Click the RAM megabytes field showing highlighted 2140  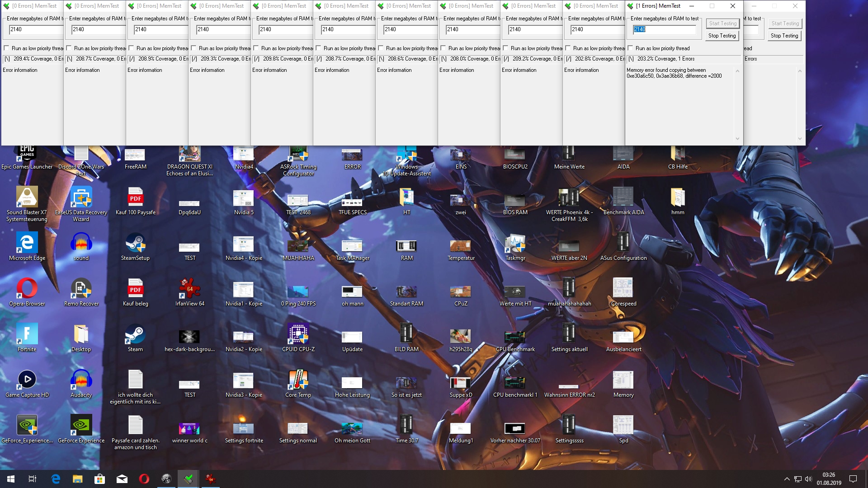pyautogui.click(x=664, y=29)
